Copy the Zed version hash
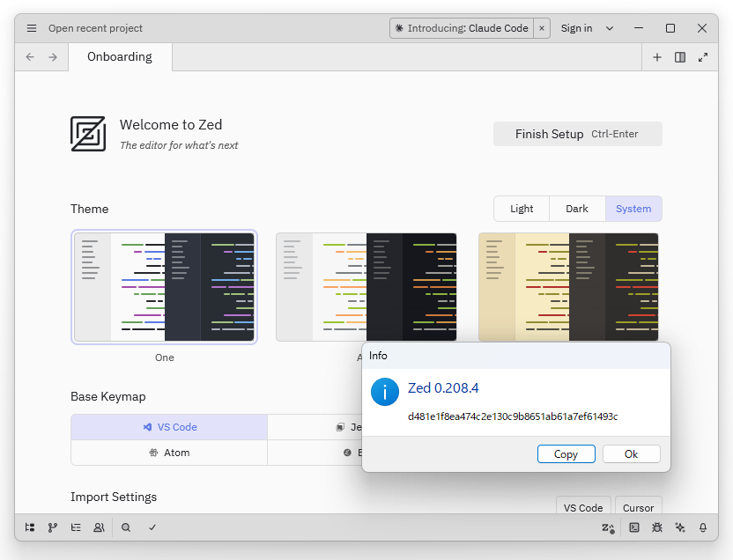 click(x=566, y=453)
